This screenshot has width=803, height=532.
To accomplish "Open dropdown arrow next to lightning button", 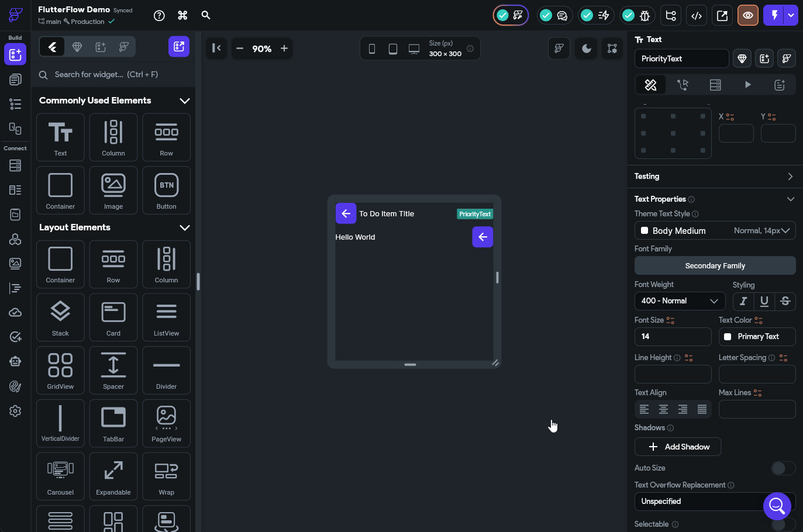I will [791, 16].
